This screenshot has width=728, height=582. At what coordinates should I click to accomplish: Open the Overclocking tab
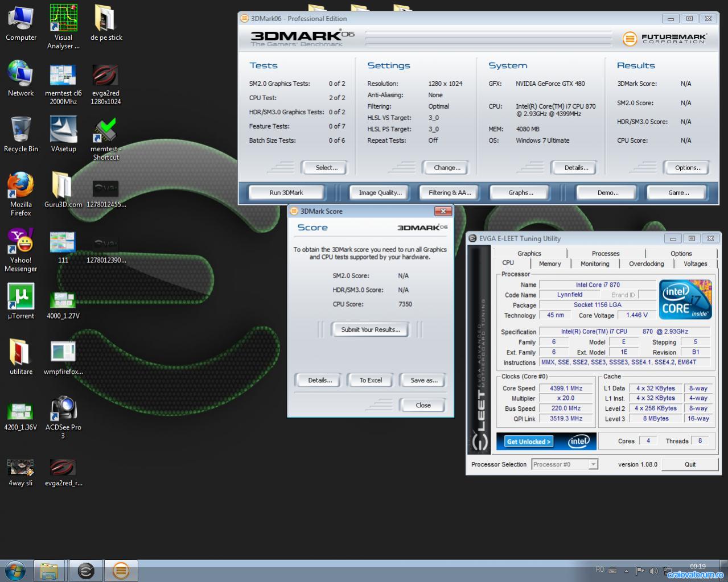(647, 263)
